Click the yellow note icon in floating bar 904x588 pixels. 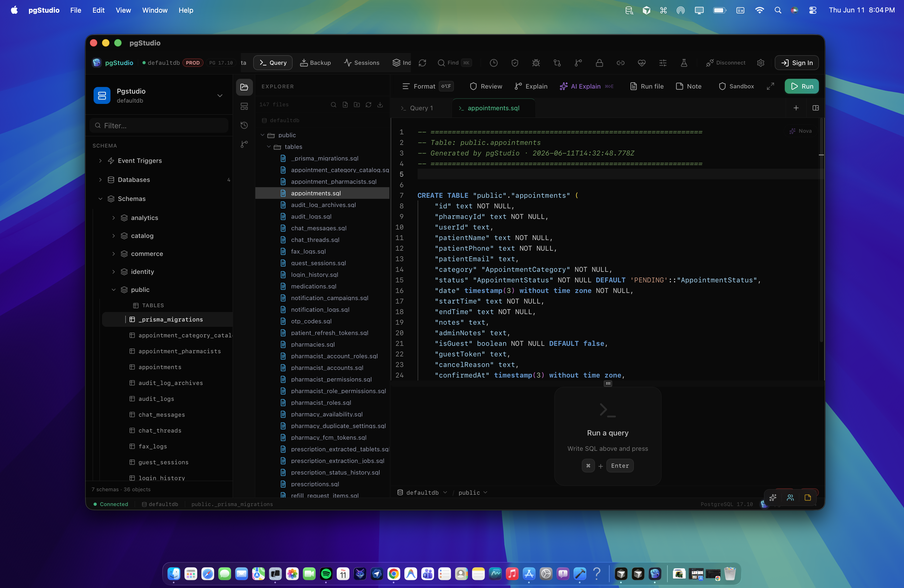click(x=808, y=498)
